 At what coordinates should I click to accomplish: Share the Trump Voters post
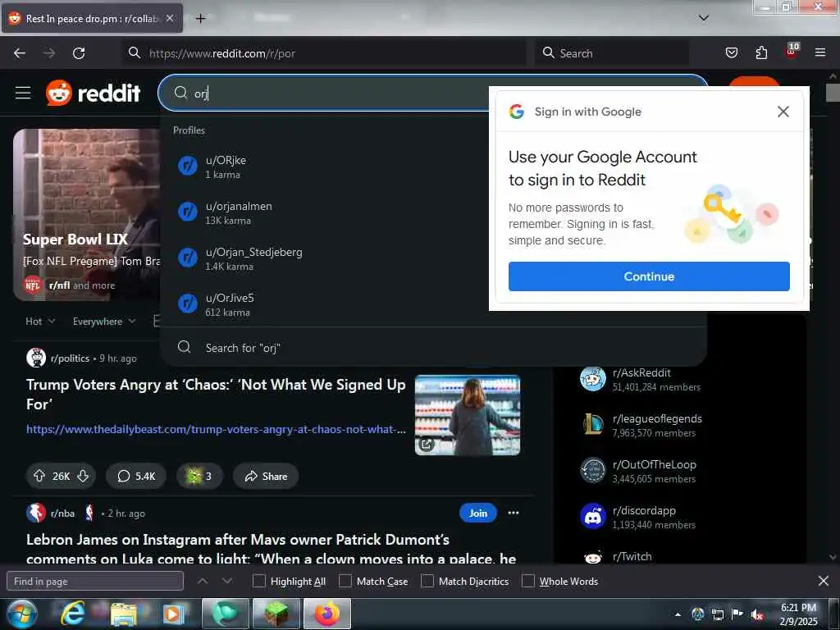pyautogui.click(x=266, y=476)
